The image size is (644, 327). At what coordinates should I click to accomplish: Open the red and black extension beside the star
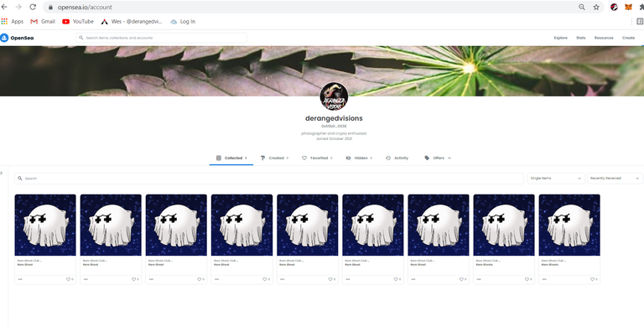[x=614, y=7]
